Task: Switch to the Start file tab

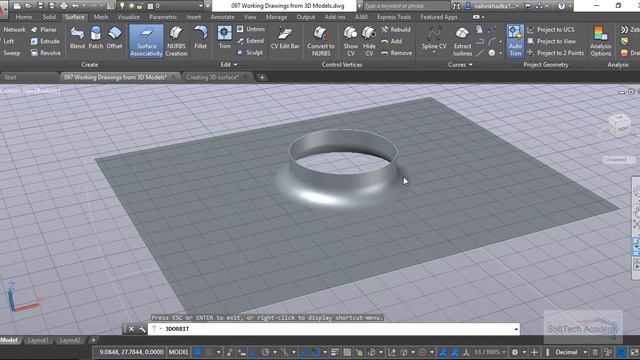Action: click(x=11, y=77)
